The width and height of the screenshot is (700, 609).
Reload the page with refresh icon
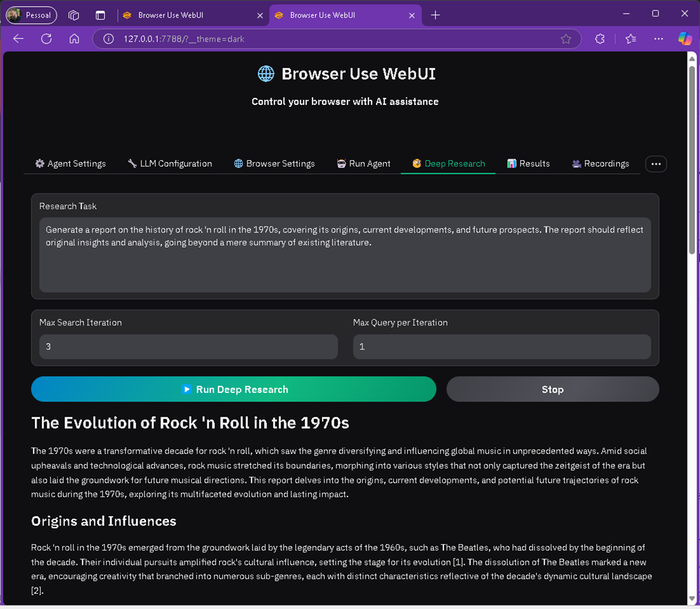point(46,39)
